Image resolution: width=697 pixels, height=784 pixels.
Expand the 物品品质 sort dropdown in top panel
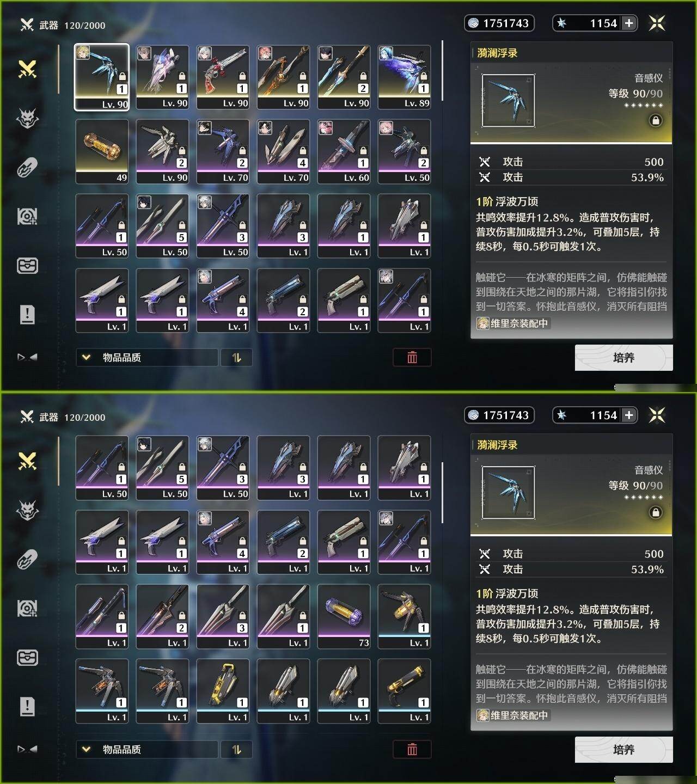[147, 358]
